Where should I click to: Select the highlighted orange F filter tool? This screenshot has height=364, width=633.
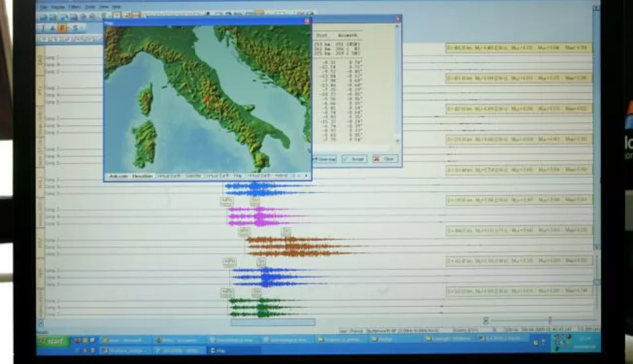63,28
